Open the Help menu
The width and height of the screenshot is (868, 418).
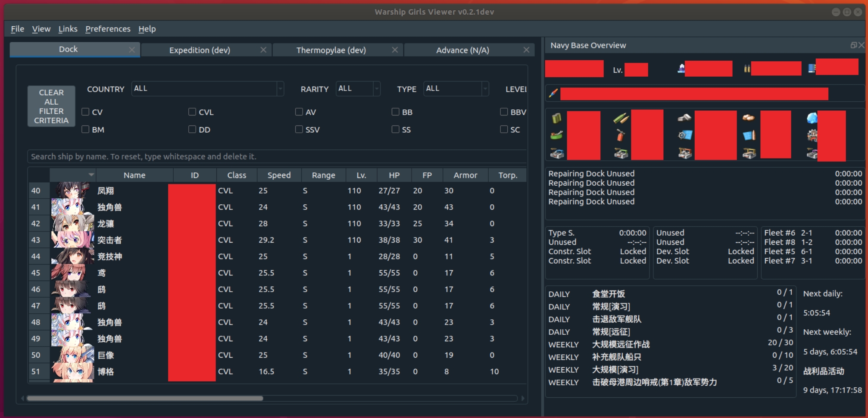click(147, 29)
